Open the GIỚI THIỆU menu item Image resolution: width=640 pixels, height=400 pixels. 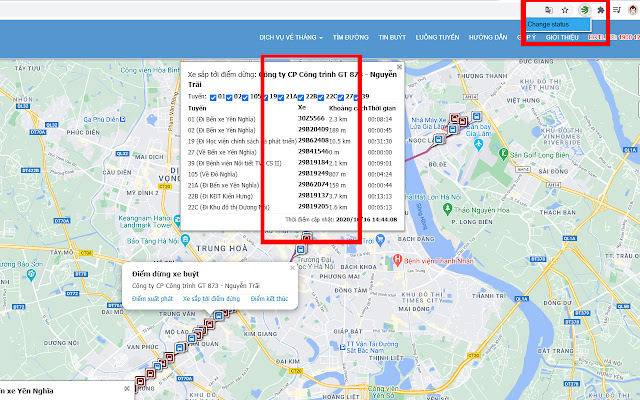click(x=562, y=37)
